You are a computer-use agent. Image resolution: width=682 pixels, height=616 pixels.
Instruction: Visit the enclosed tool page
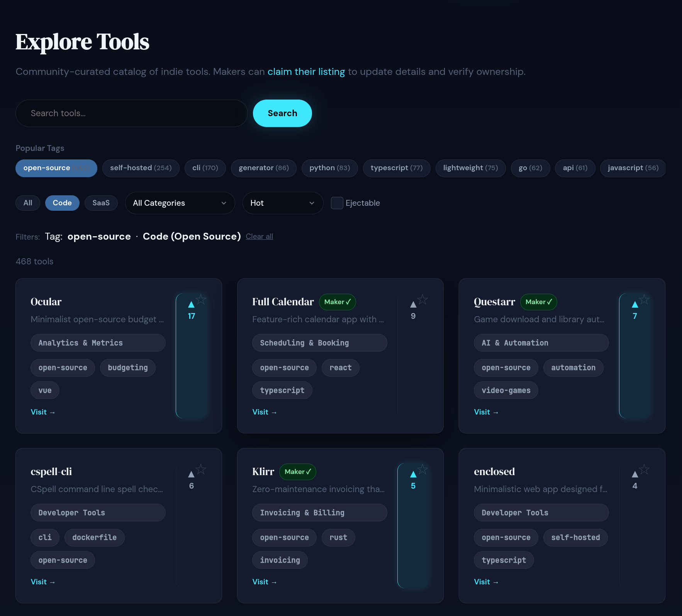click(x=486, y=582)
